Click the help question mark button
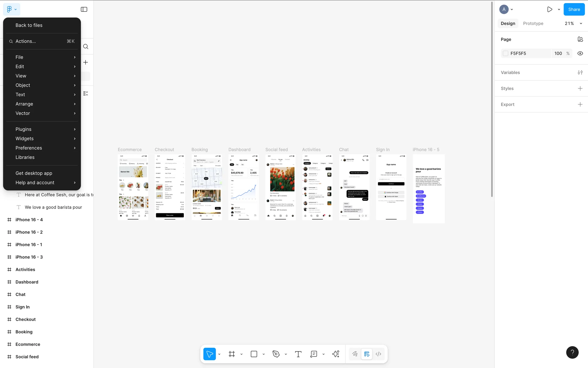Screen dimensions: 588x368 [x=572, y=352]
